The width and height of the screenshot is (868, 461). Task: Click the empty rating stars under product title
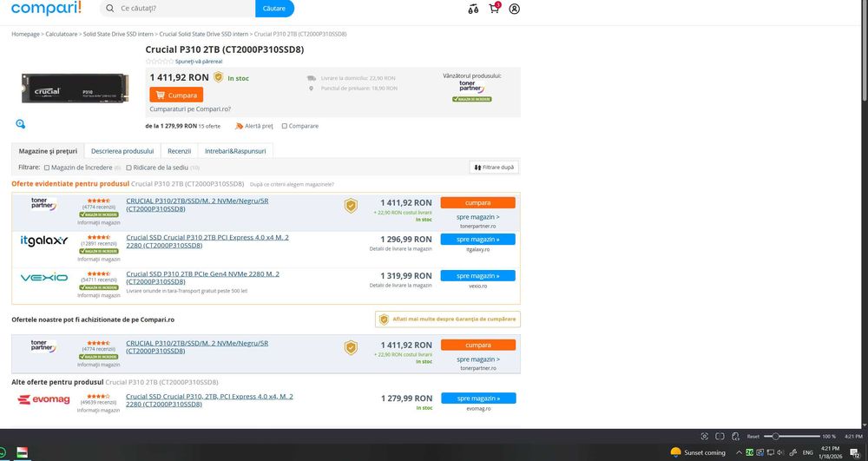click(x=160, y=62)
